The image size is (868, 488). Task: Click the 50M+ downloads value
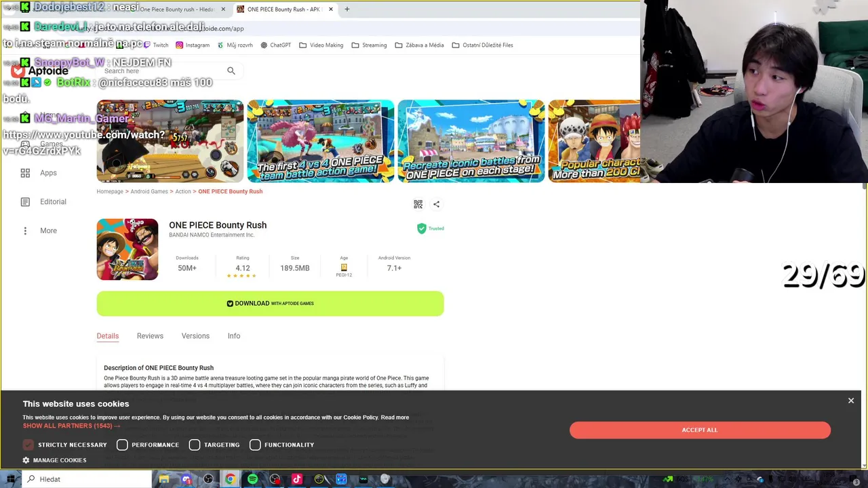[187, 268]
